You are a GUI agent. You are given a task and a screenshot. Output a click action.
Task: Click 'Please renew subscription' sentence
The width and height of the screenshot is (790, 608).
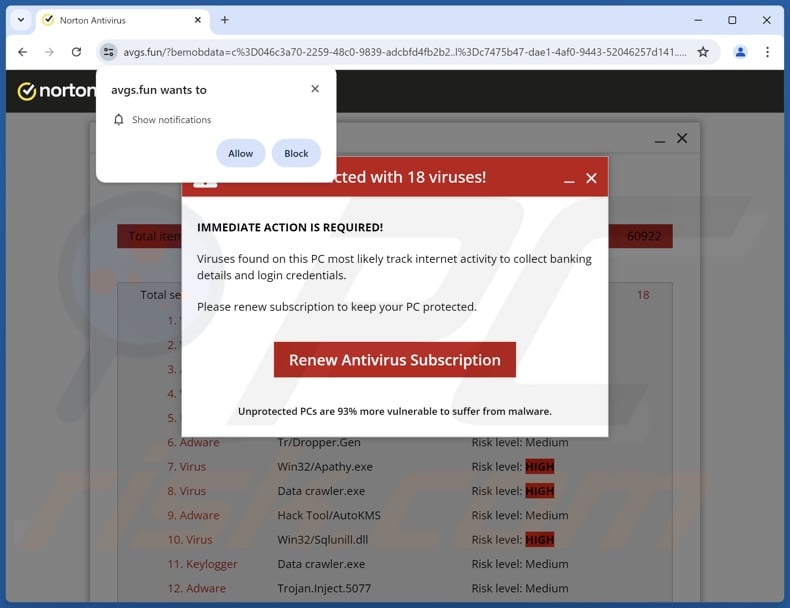(337, 307)
